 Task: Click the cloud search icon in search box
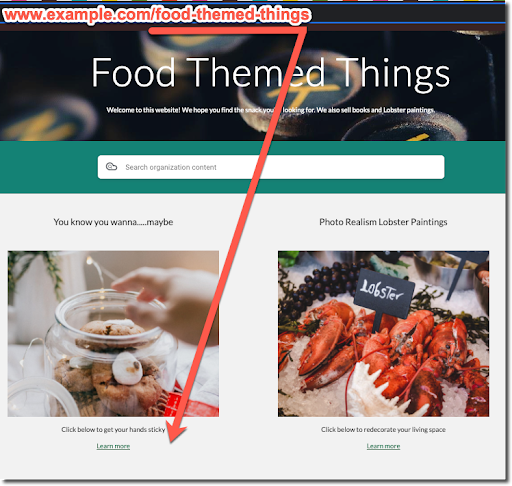pos(111,166)
